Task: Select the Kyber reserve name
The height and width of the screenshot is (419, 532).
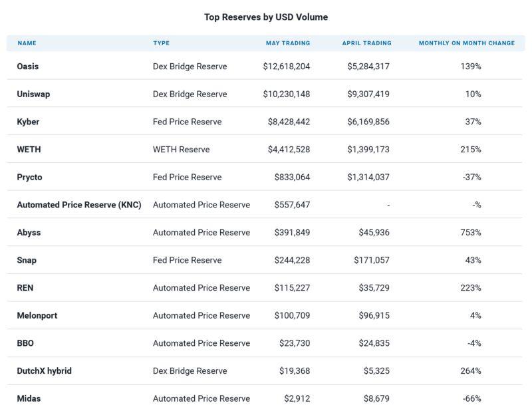Action: coord(28,122)
